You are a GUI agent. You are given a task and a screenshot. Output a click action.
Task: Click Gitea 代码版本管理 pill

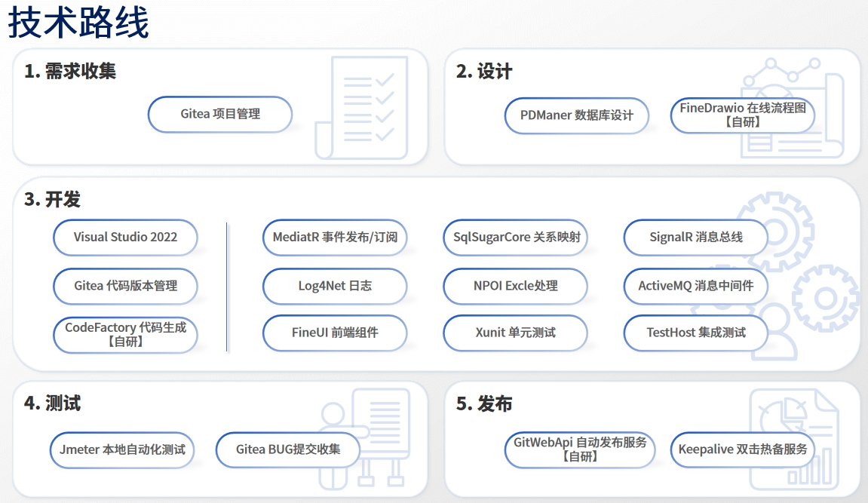pyautogui.click(x=125, y=286)
